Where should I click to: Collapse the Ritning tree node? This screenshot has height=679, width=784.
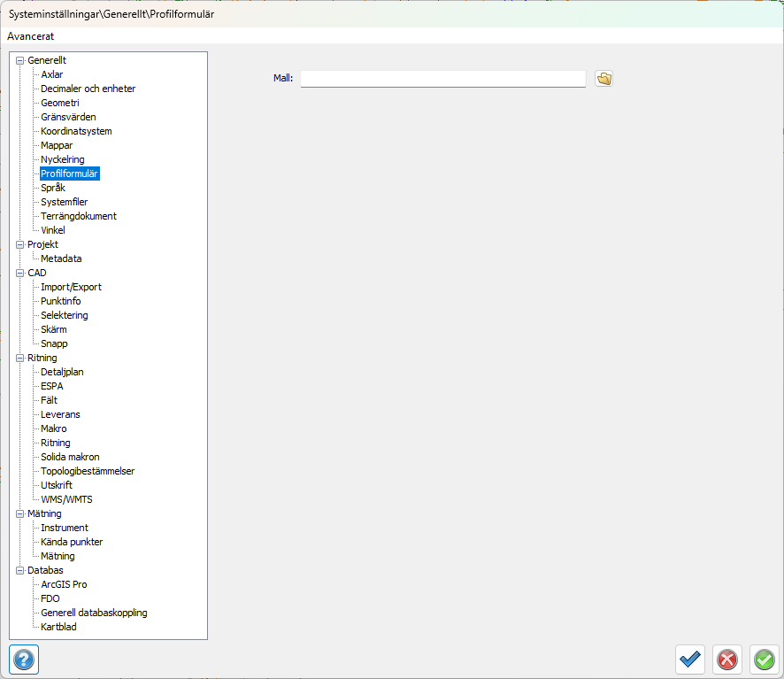[x=19, y=358]
